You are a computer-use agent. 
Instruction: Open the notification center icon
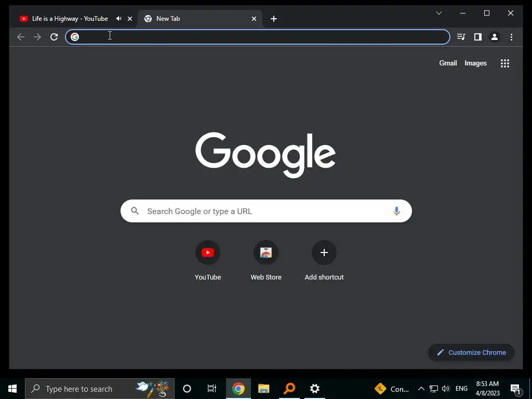515,389
